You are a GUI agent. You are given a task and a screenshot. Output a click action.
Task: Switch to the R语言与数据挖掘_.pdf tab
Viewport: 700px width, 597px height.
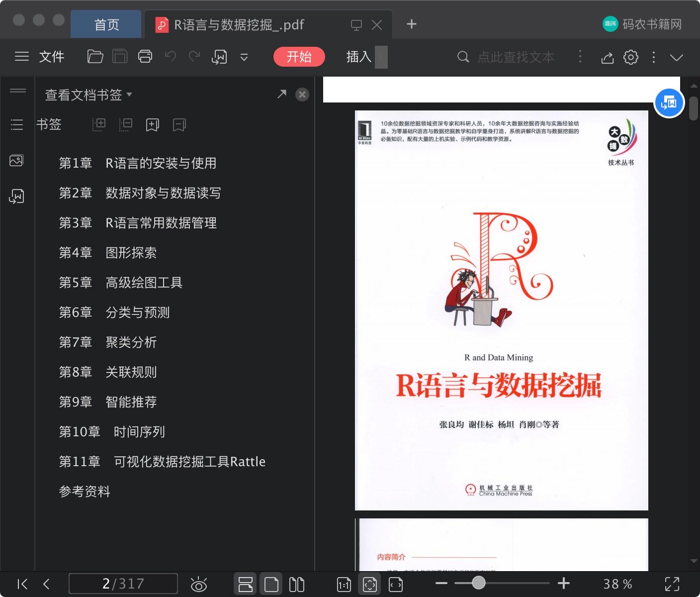[239, 25]
